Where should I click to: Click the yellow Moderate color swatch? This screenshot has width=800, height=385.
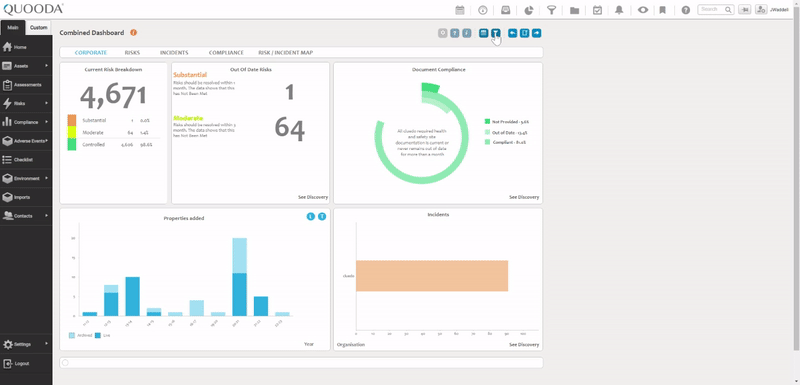tap(71, 133)
